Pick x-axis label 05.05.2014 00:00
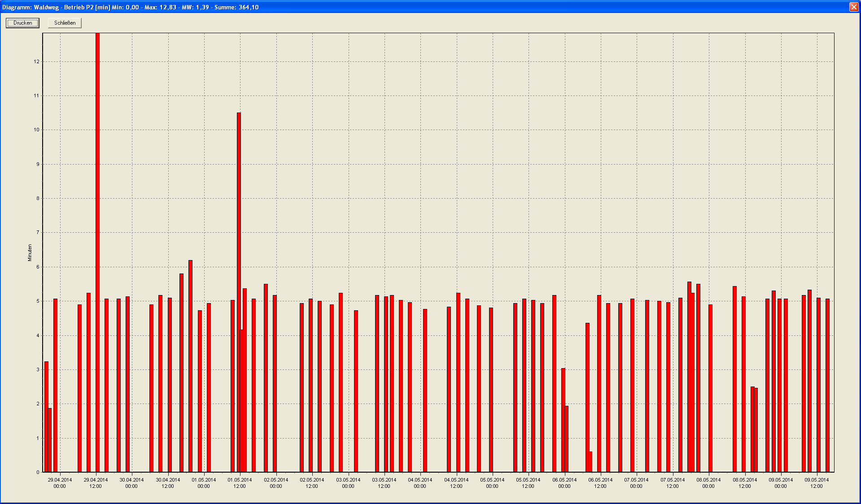The height and width of the screenshot is (504, 861). point(492,483)
